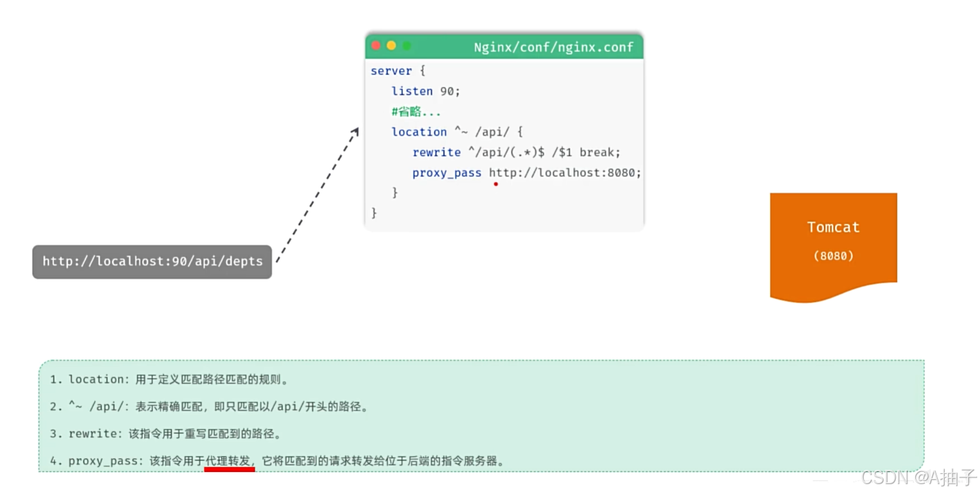The height and width of the screenshot is (495, 980).
Task: Select the Nginx/conf/nginx.conf title text
Action: [553, 47]
